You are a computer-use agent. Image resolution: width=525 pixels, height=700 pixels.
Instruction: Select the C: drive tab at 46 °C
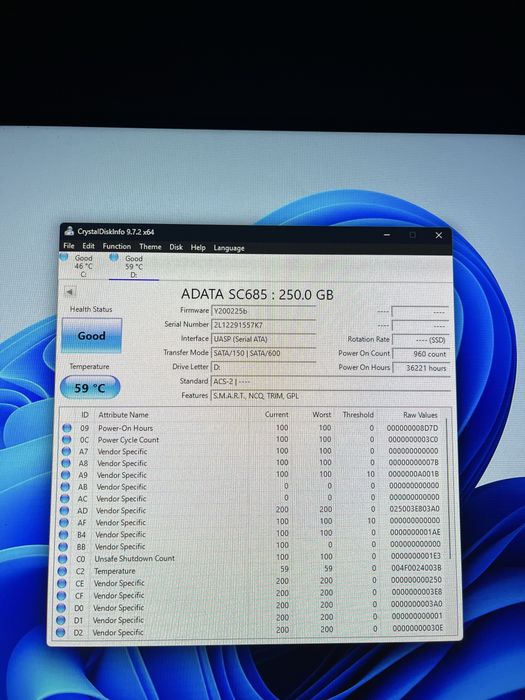click(x=78, y=266)
